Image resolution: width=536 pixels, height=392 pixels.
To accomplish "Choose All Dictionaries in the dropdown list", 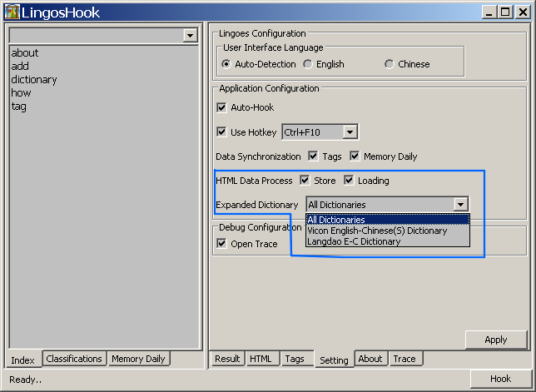I will (x=388, y=220).
